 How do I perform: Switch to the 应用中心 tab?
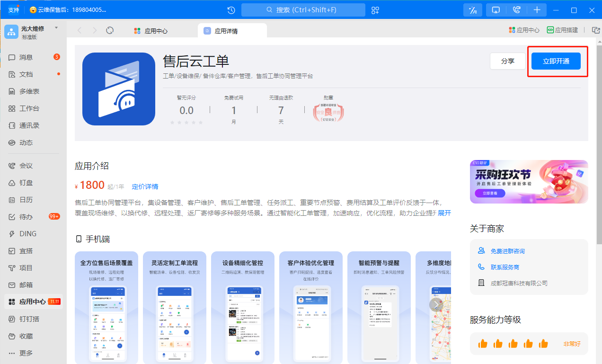(x=151, y=31)
